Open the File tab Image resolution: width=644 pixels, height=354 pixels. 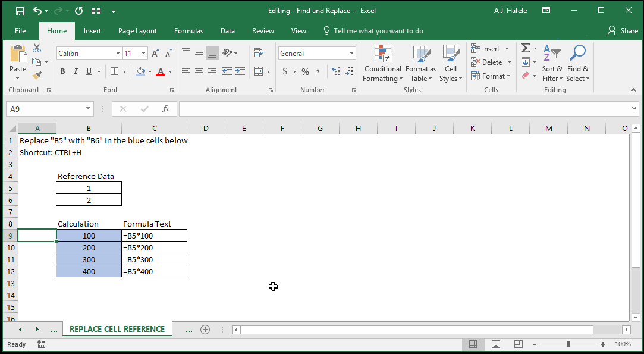tap(20, 31)
